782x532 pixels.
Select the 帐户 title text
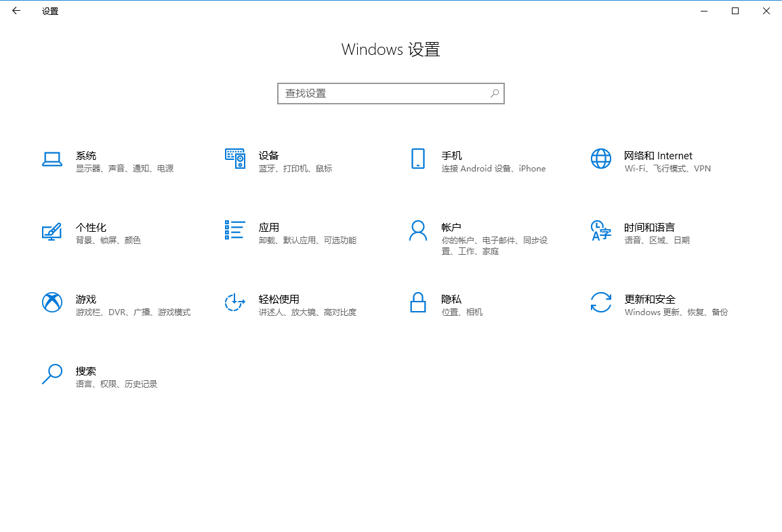(x=451, y=227)
